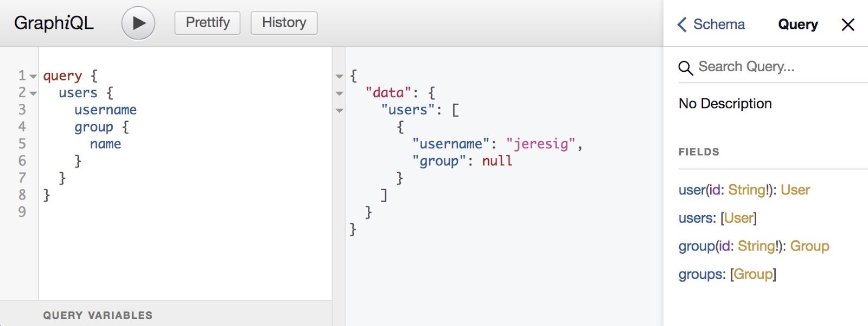Click line number 3 in the gutter
868x326 pixels.
(x=22, y=110)
